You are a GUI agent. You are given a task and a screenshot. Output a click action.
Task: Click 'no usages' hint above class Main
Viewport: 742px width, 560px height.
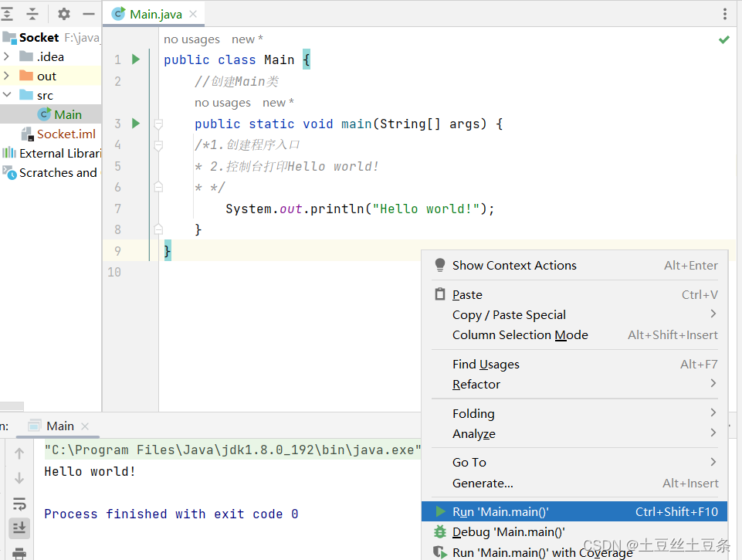click(191, 39)
